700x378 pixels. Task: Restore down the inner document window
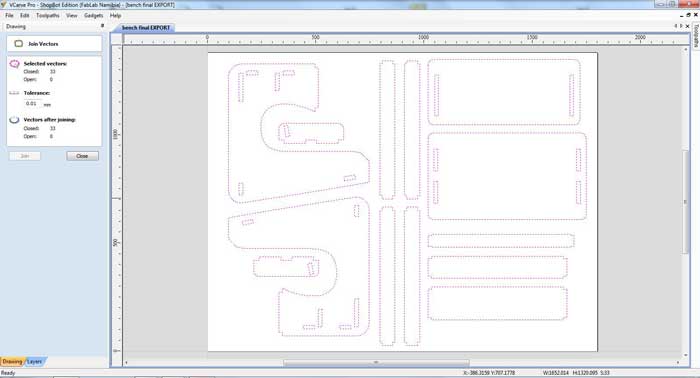coord(688,15)
